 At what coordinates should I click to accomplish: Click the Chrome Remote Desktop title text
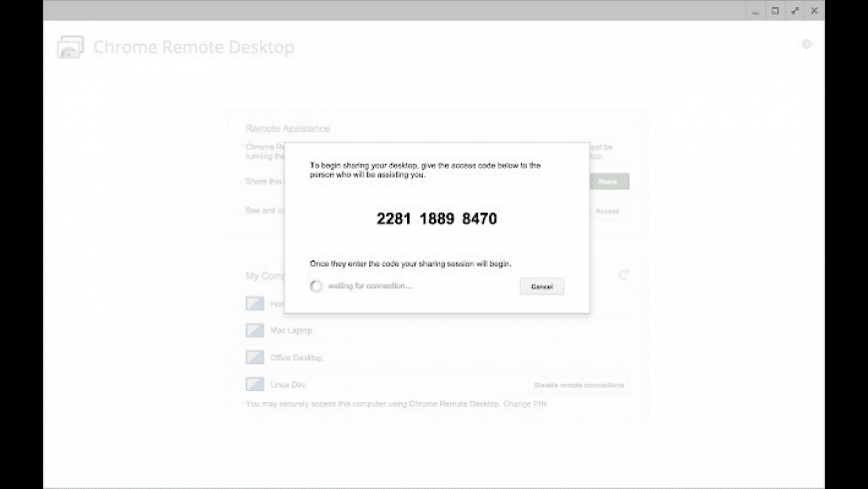(x=194, y=47)
